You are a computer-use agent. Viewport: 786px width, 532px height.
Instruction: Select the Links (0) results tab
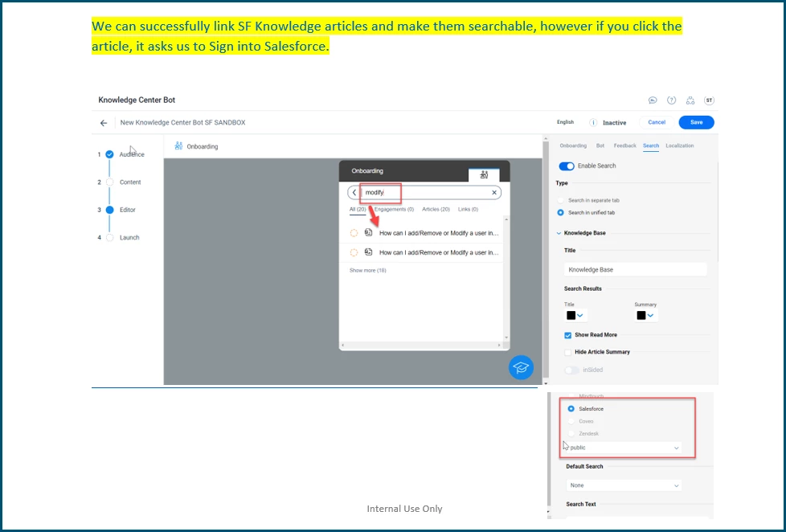(468, 209)
